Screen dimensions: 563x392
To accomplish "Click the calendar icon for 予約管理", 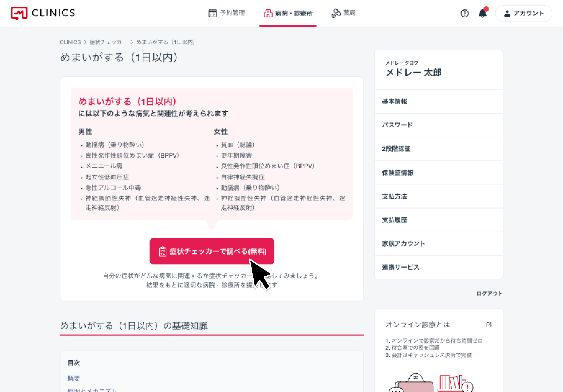I will pos(212,13).
